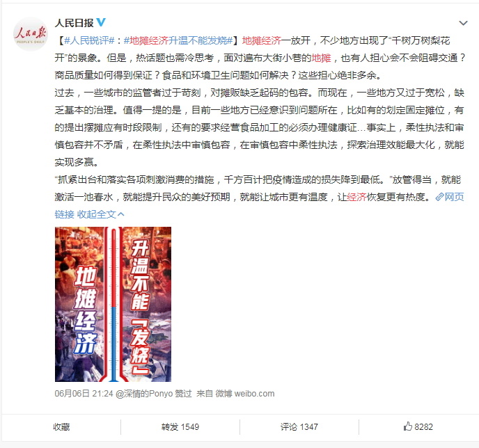Open the 人民日报 account name link
This screenshot has height=448, width=479.
[74, 22]
